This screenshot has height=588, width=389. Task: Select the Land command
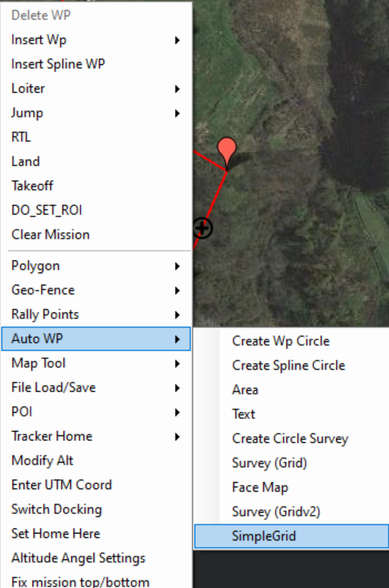click(x=26, y=161)
